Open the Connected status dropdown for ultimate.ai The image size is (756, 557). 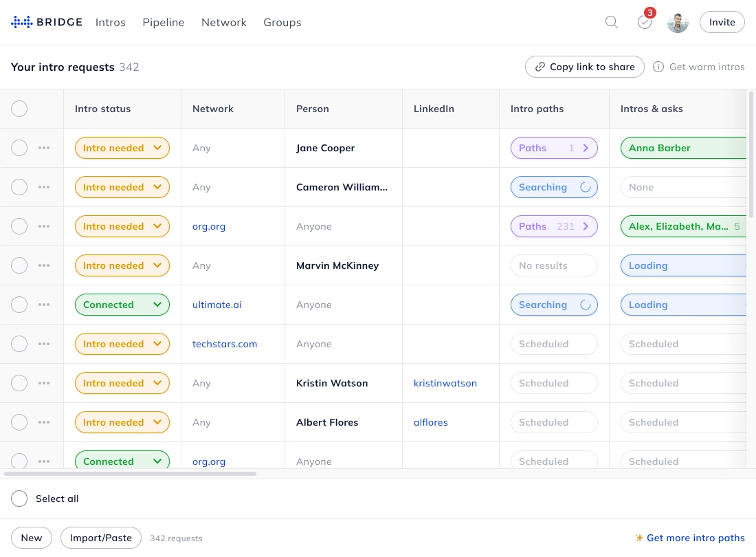coord(157,305)
